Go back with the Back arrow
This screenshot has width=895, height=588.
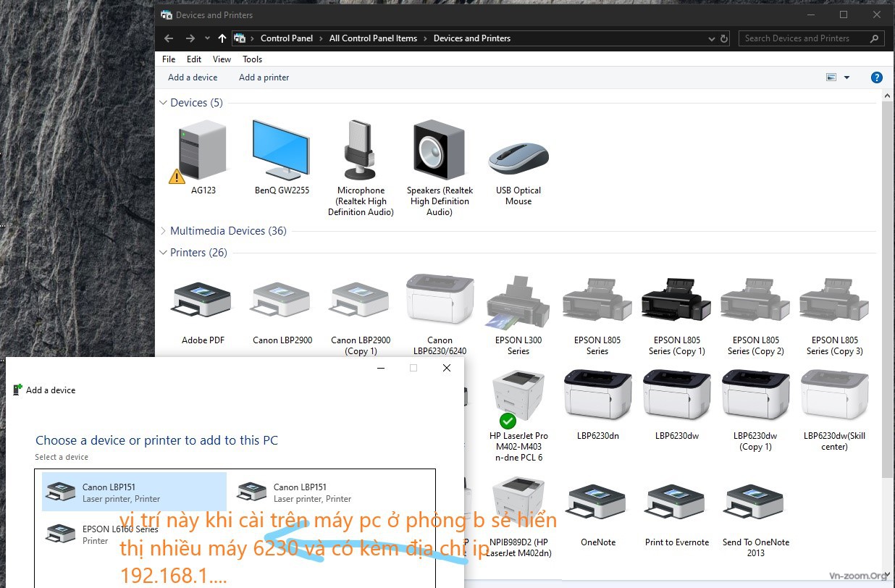pyautogui.click(x=169, y=38)
